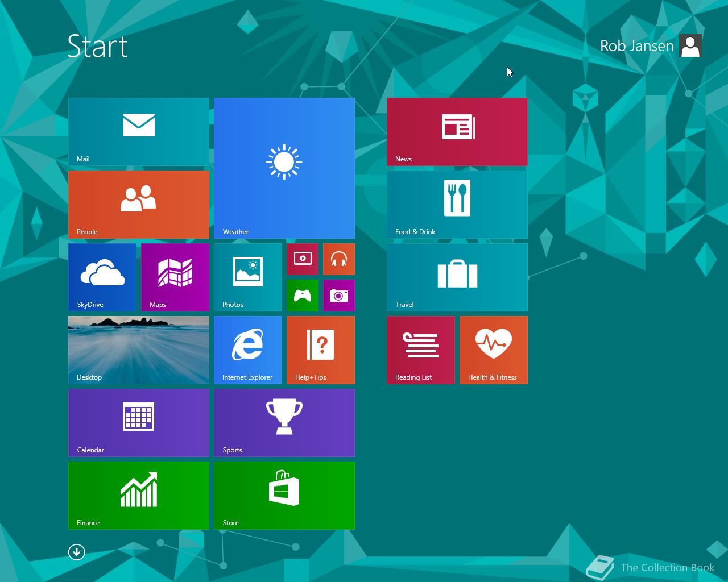Viewport: 728px width, 582px height.
Task: Show all apps with down arrow
Action: point(77,552)
